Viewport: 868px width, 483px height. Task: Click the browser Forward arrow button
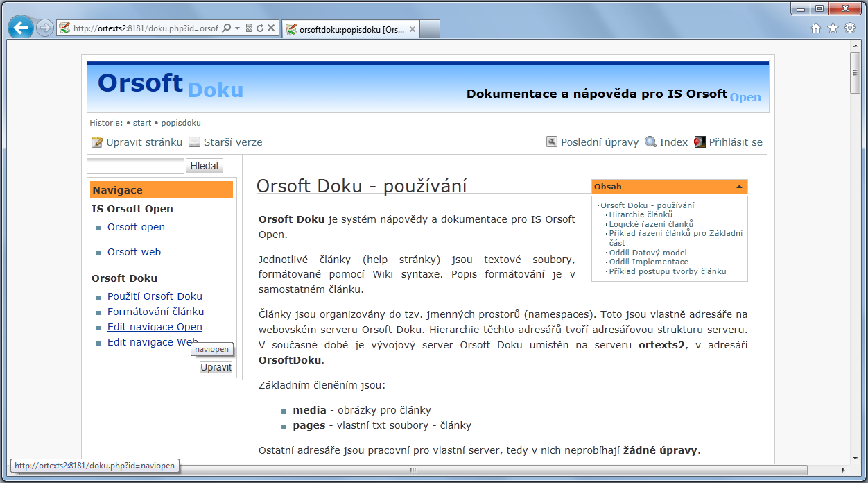[45, 28]
